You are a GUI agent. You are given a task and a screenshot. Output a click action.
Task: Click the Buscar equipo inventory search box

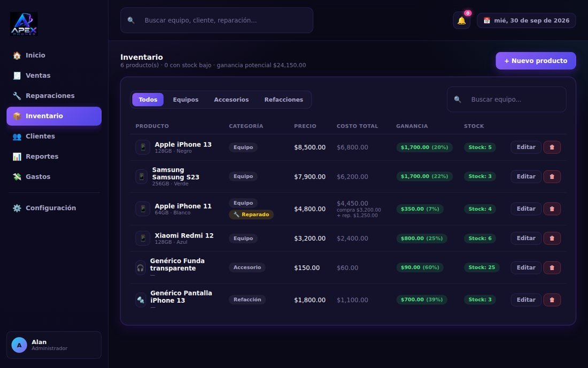(x=506, y=99)
